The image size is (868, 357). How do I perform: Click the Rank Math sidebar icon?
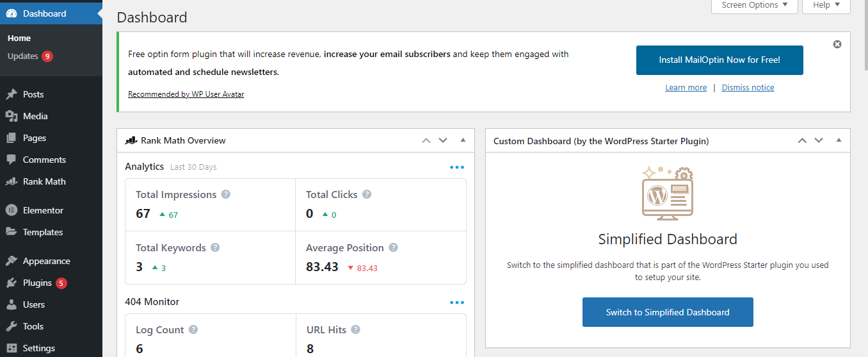12,181
